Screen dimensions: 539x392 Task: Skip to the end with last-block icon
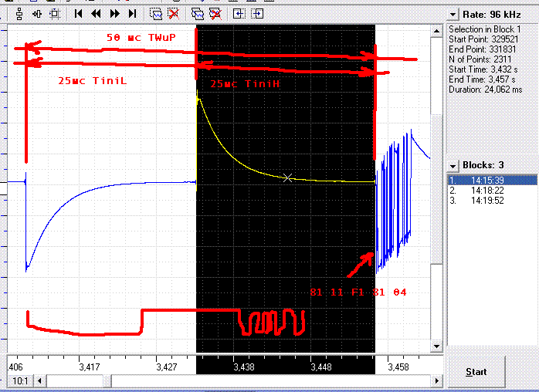pos(132,13)
